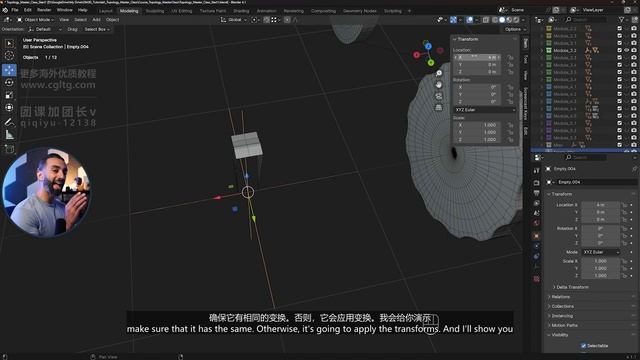
Task: Select the Annotate tool in left toolbar
Action: pos(9,122)
